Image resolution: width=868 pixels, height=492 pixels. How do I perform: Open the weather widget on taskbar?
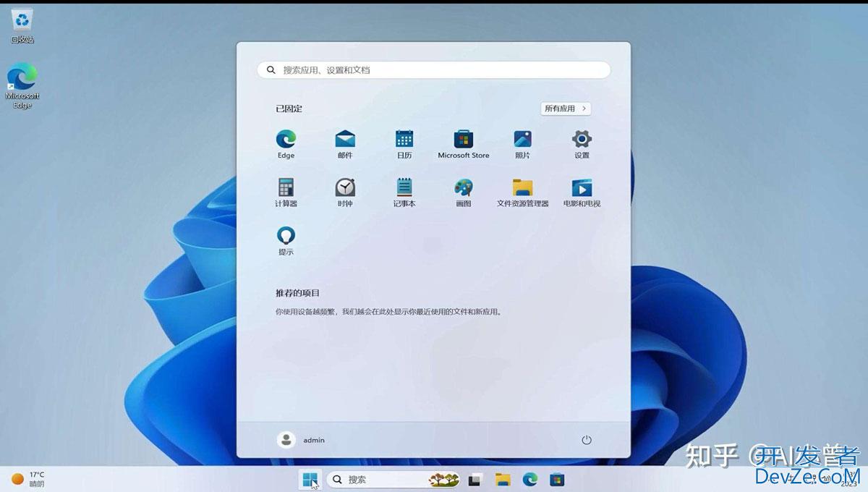27,479
